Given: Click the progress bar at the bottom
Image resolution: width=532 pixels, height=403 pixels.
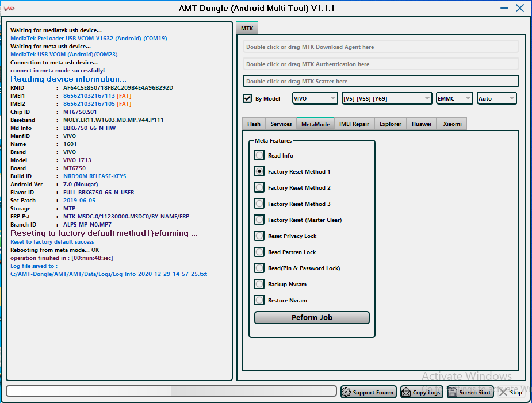Looking at the screenshot, I should (x=171, y=391).
